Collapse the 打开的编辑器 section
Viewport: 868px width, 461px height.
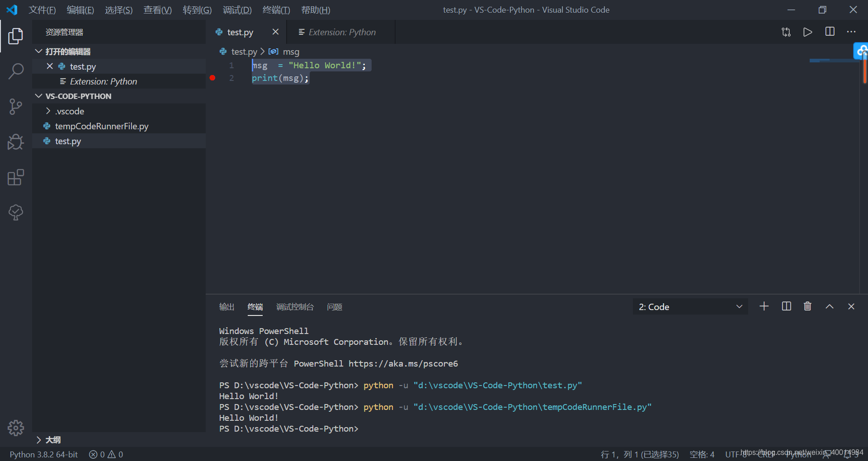39,52
